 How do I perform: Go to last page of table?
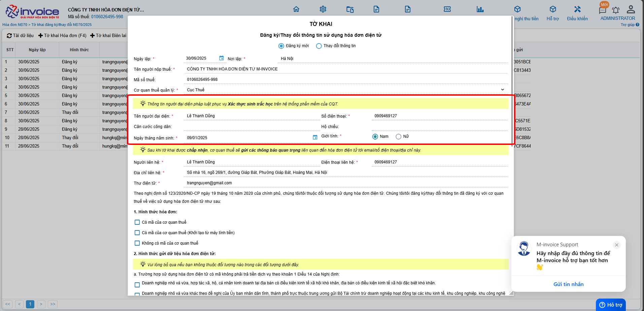[x=53, y=304]
